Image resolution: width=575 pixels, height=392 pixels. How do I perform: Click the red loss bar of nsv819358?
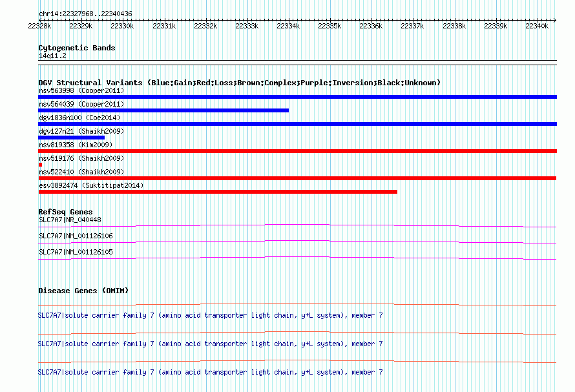point(297,151)
